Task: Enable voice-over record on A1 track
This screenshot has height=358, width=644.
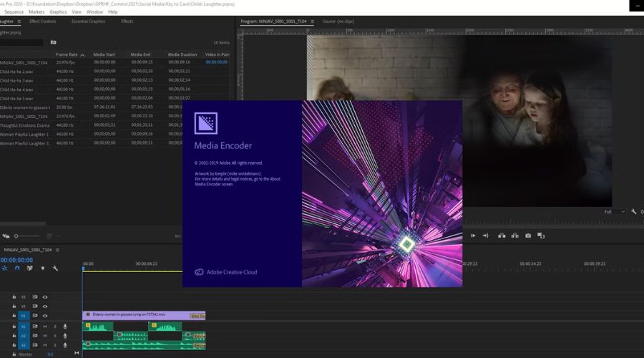Action: [x=65, y=326]
